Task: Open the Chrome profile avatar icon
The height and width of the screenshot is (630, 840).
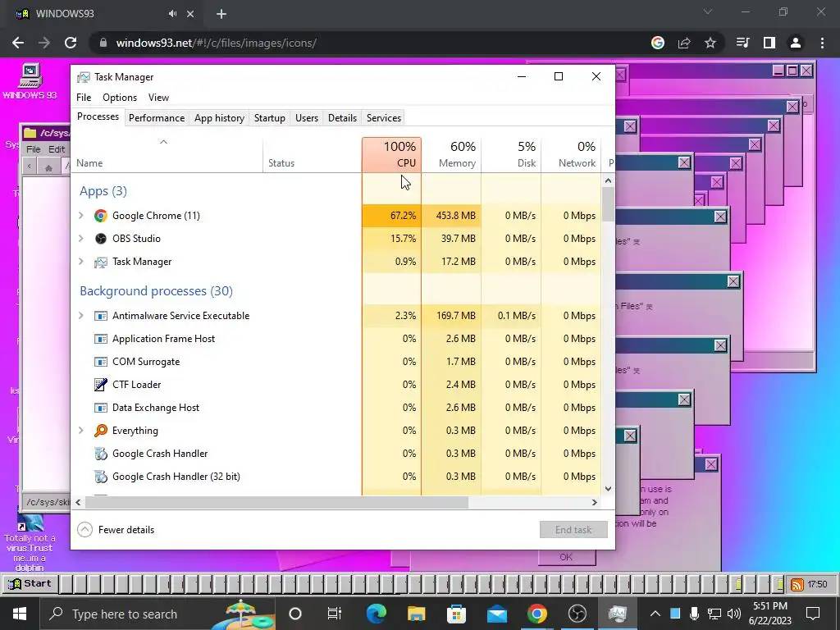Action: tap(796, 43)
